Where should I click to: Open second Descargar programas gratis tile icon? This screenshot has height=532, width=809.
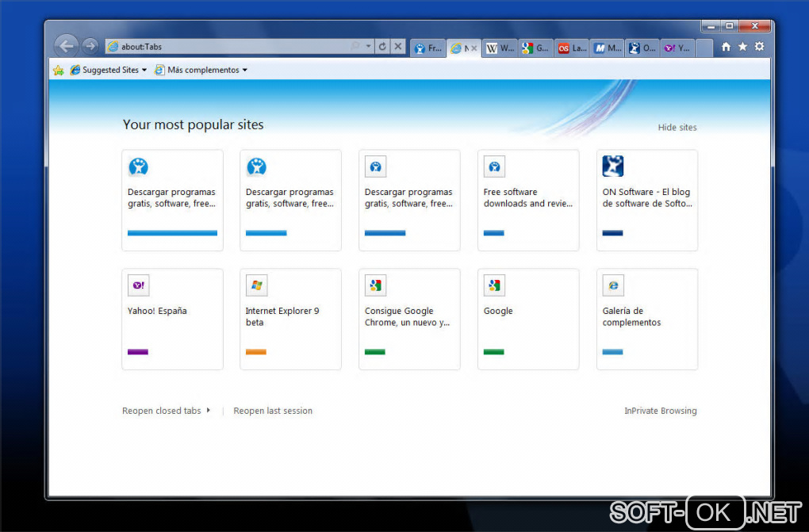point(256,166)
